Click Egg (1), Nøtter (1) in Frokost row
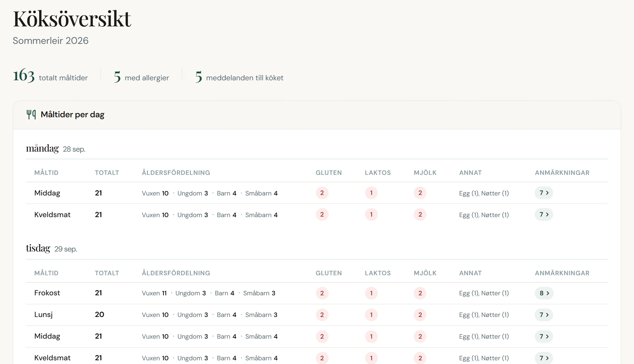The image size is (634, 364). click(484, 293)
